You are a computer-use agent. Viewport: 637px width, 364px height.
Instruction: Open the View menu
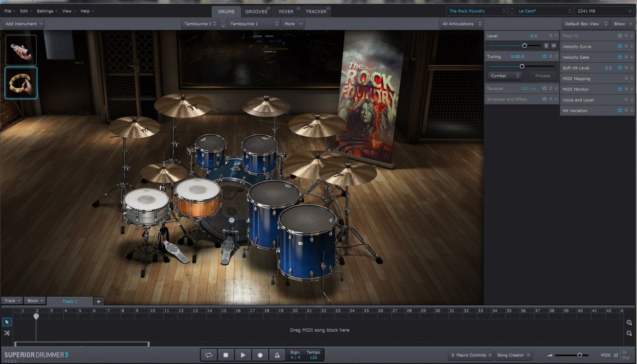click(x=69, y=11)
